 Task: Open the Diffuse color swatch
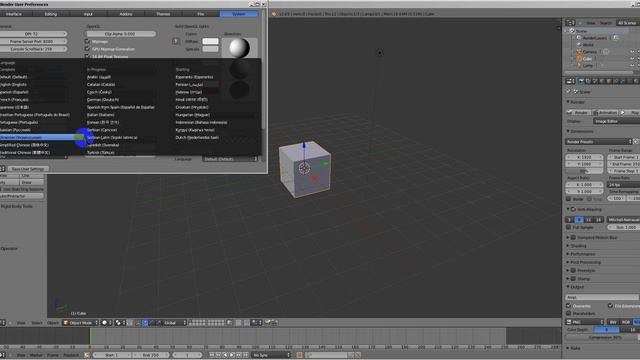click(210, 41)
